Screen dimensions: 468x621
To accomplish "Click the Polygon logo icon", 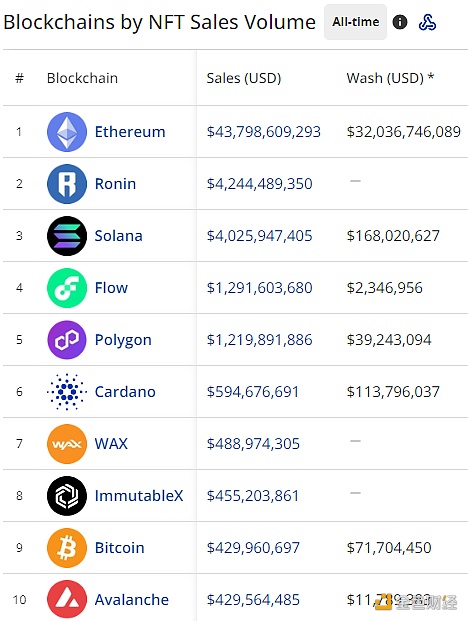I will click(x=67, y=340).
